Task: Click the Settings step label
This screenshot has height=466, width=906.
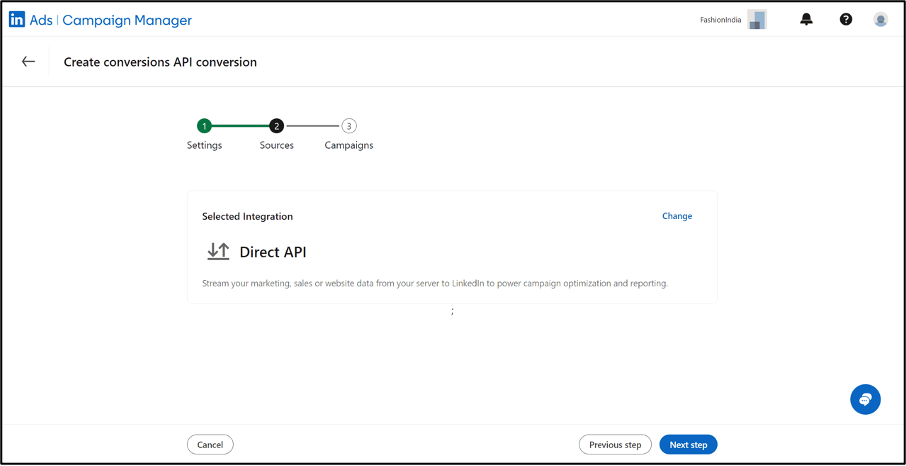Action: (x=204, y=146)
